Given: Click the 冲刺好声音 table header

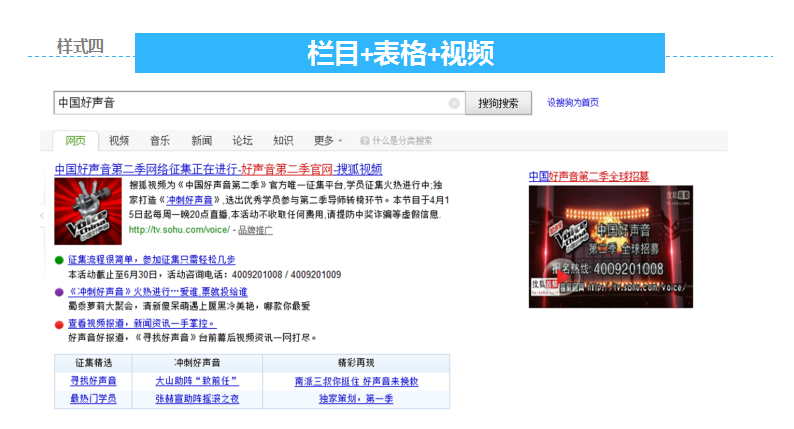Looking at the screenshot, I should [x=197, y=363].
